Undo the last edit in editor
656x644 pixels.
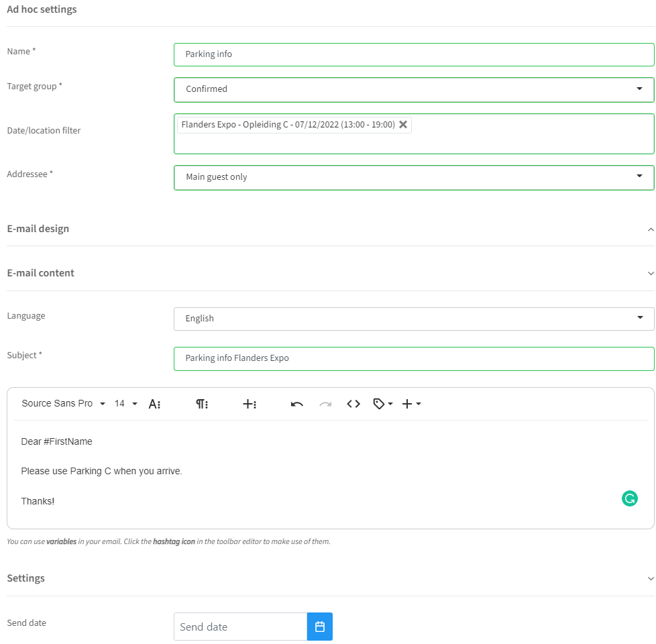pyautogui.click(x=296, y=405)
